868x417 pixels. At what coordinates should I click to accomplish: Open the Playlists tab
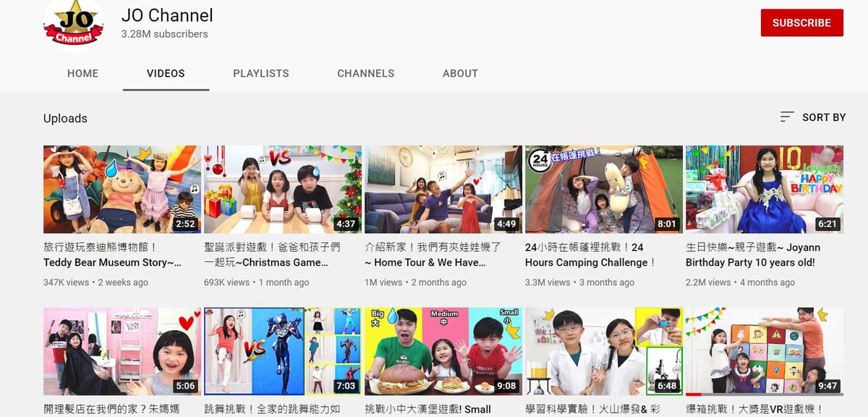tap(260, 73)
